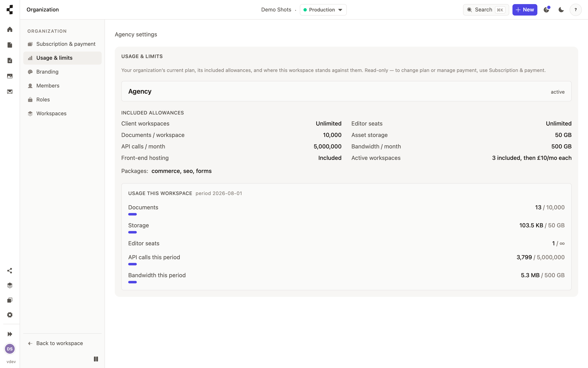Open the Home icon in left rail
The image size is (588, 368).
(10, 29)
